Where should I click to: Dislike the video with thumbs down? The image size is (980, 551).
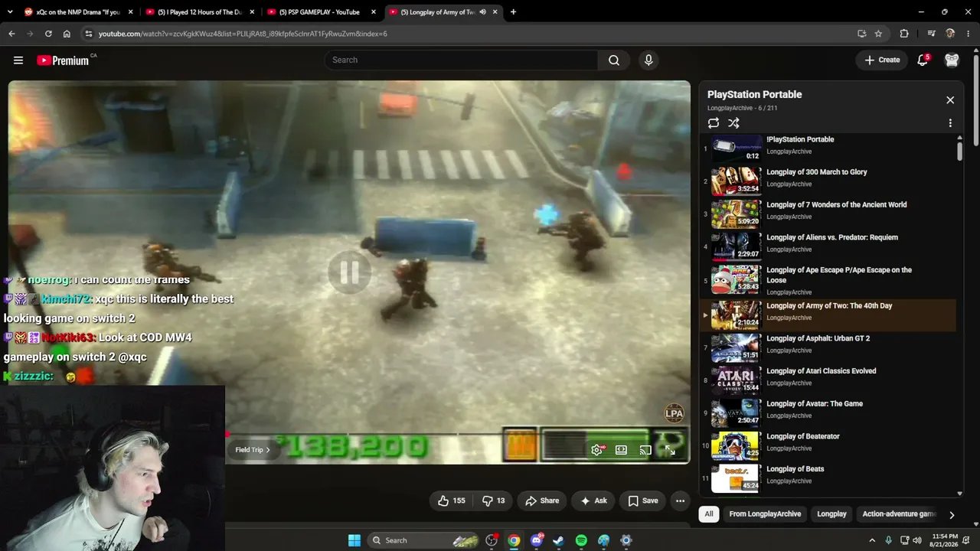pos(494,500)
